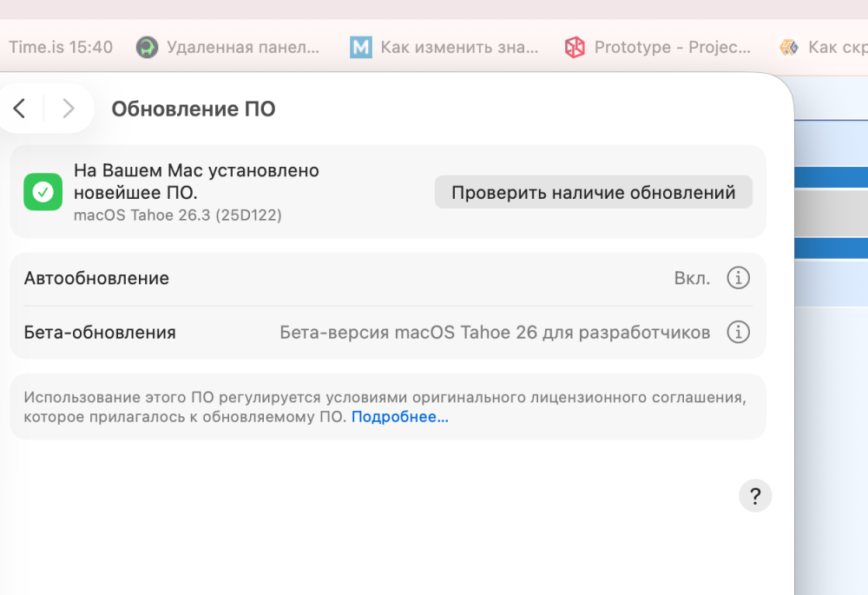Go back using the left chevron
The width and height of the screenshot is (868, 595).
point(20,109)
